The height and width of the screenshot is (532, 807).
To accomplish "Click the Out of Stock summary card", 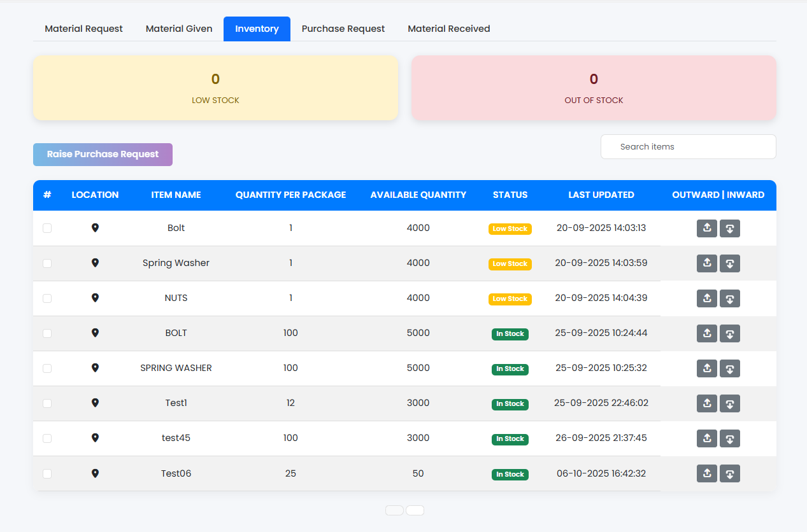I will [x=594, y=88].
